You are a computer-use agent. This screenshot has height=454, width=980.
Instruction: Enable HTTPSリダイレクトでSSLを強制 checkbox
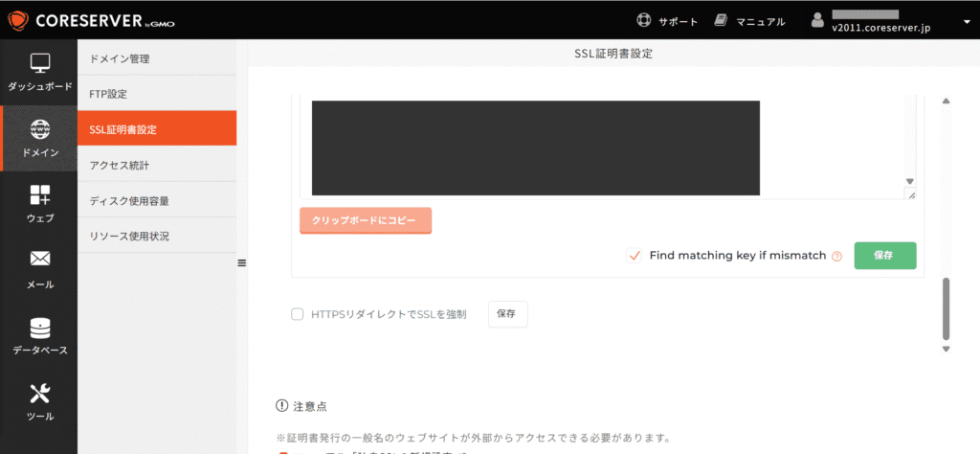pos(298,314)
